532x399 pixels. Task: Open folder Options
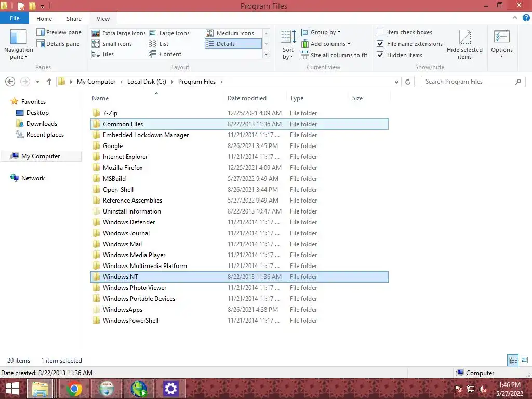501,45
